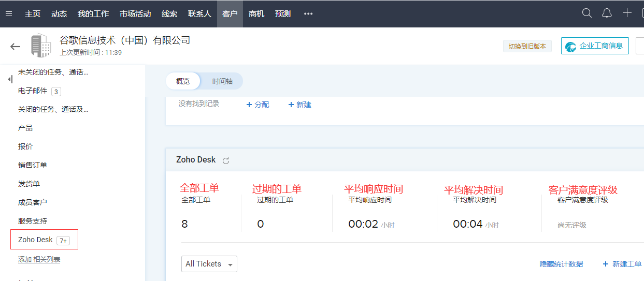Click the Zoho Desk panel title

click(x=196, y=160)
